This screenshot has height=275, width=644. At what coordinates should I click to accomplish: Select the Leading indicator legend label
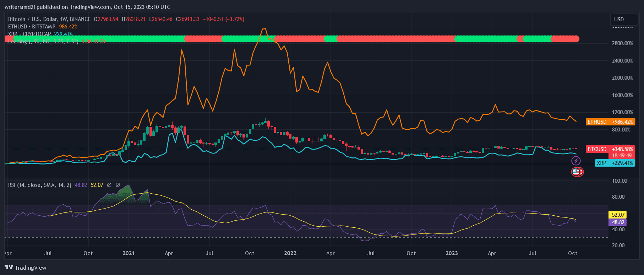pos(43,42)
